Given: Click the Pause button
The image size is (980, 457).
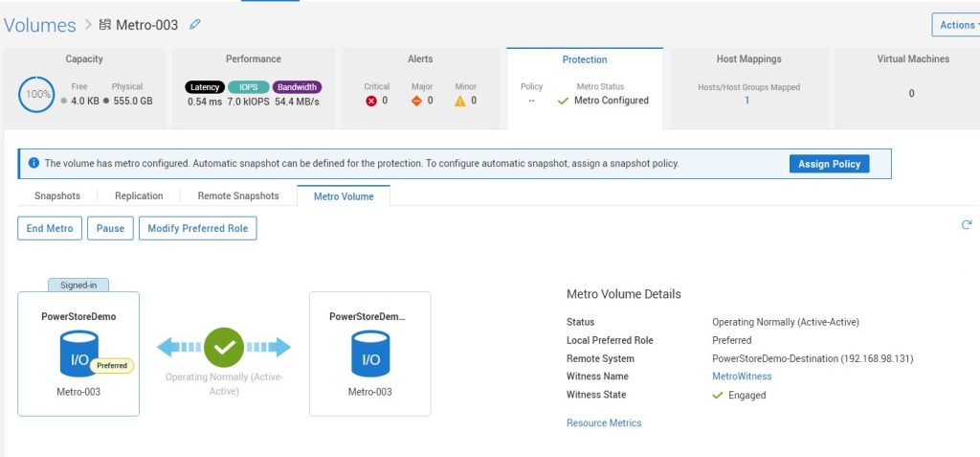Looking at the screenshot, I should 110,229.
